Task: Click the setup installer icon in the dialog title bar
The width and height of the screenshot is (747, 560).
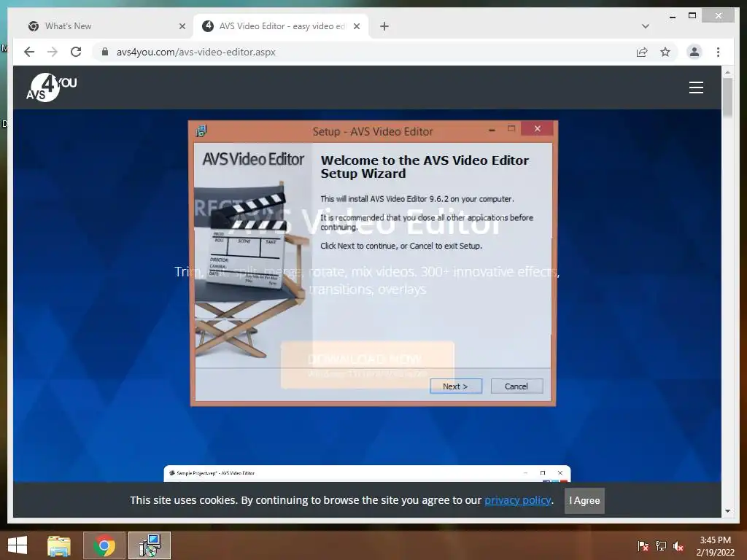Action: click(x=201, y=131)
